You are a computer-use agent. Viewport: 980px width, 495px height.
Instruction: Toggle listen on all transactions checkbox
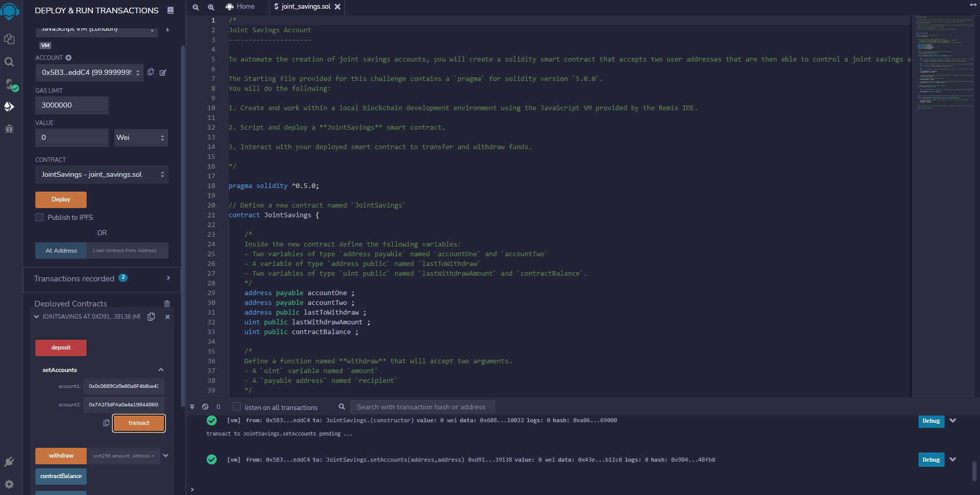click(237, 406)
